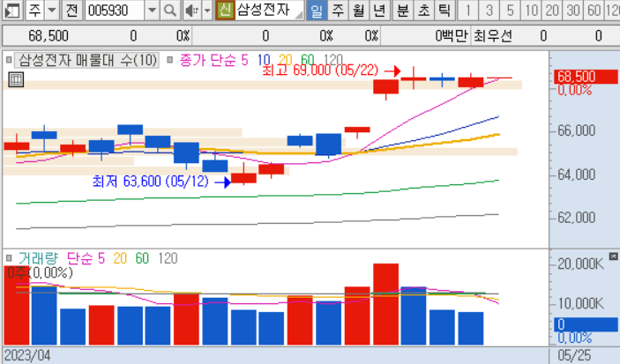Click the 68,500 price in the quote bar
The image size is (620, 364).
pyautogui.click(x=49, y=36)
